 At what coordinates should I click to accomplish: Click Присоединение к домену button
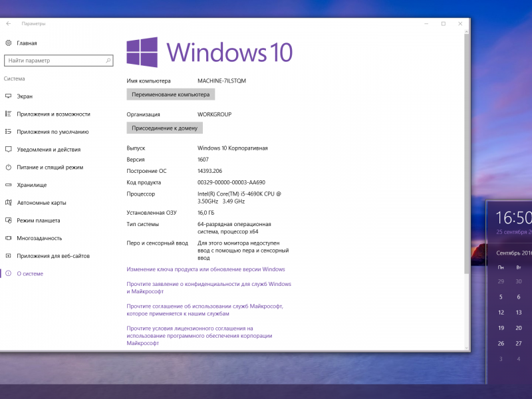click(x=164, y=128)
